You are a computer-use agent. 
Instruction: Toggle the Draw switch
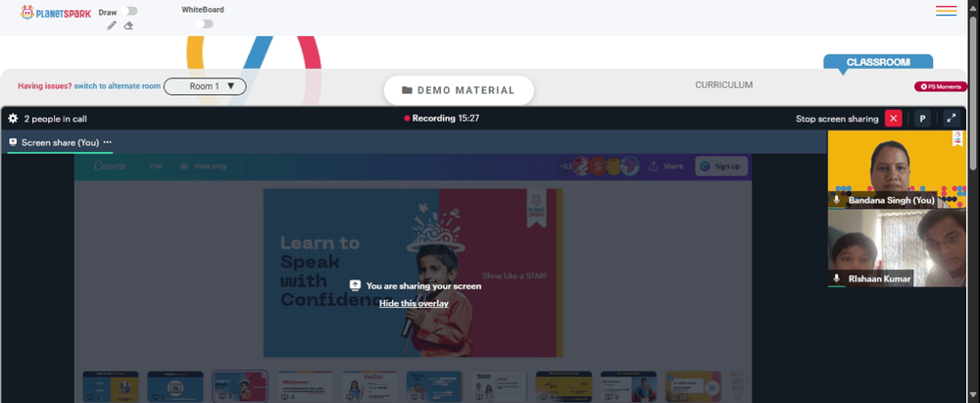130,11
